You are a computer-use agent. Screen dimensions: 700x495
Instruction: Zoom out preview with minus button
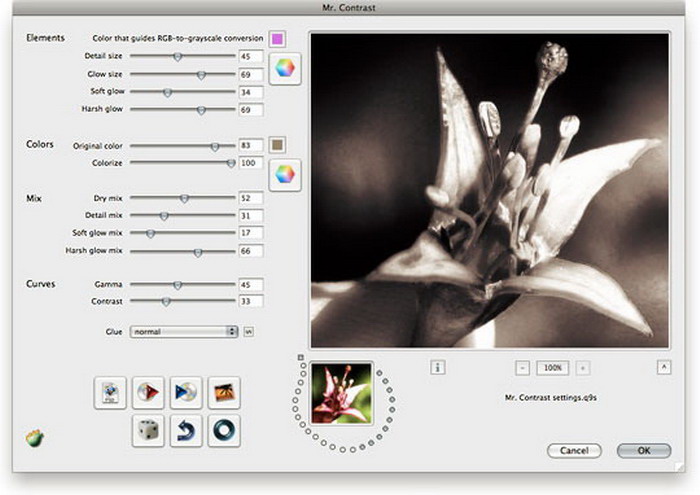pyautogui.click(x=522, y=368)
